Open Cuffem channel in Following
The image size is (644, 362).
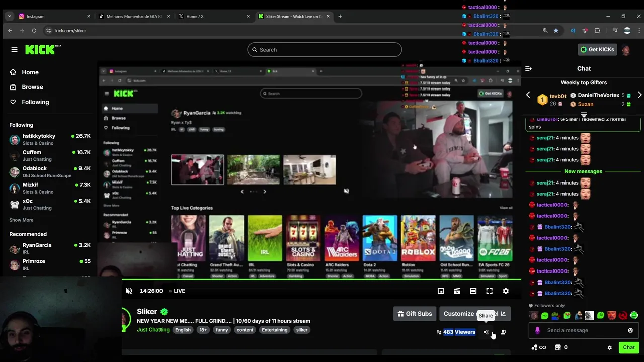tap(50, 155)
